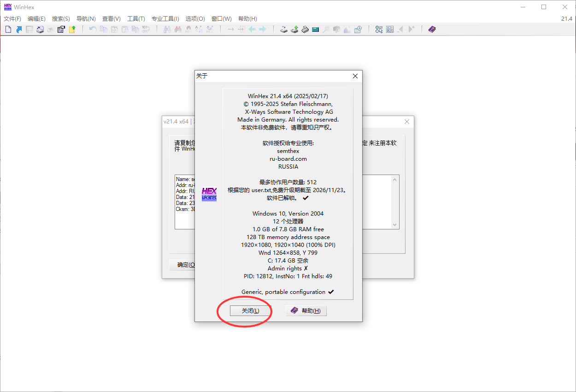576x392 pixels.
Task: Click 'Generic, portable configuration' text
Action: pyautogui.click(x=283, y=292)
